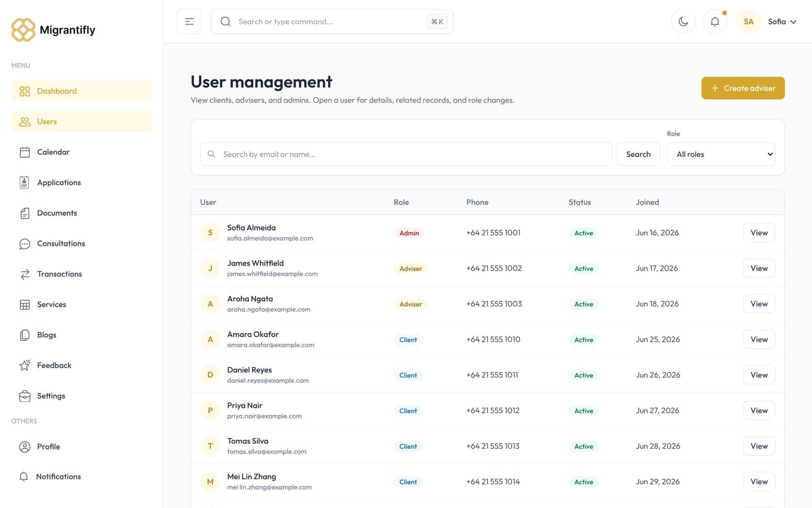Click the Settings briefcase icon
This screenshot has width=812, height=508.
point(24,396)
